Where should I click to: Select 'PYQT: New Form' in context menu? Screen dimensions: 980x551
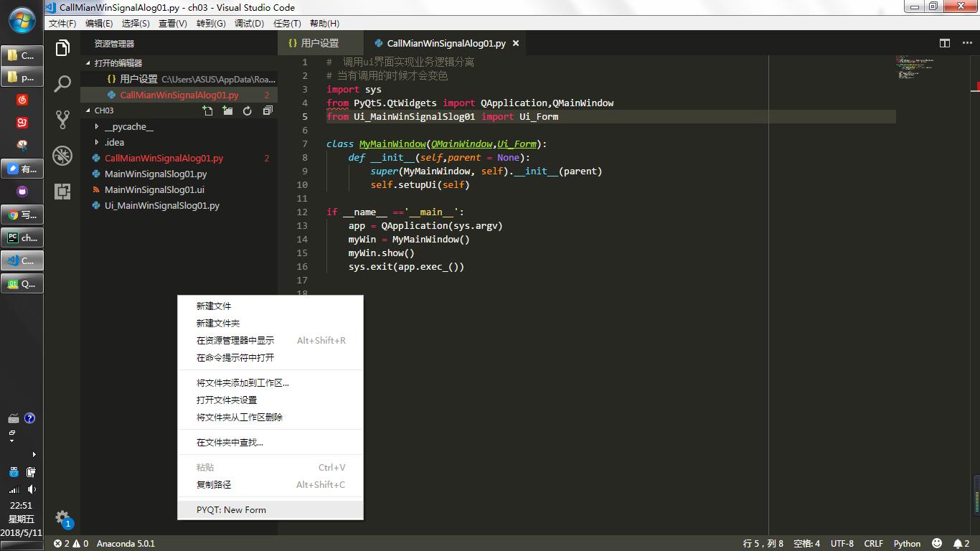pos(231,509)
